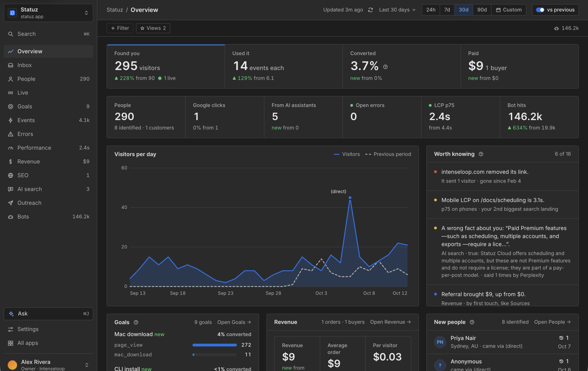This screenshot has width=588, height=371.
Task: Click the Revenue dollar sign icon
Action: (x=10, y=162)
